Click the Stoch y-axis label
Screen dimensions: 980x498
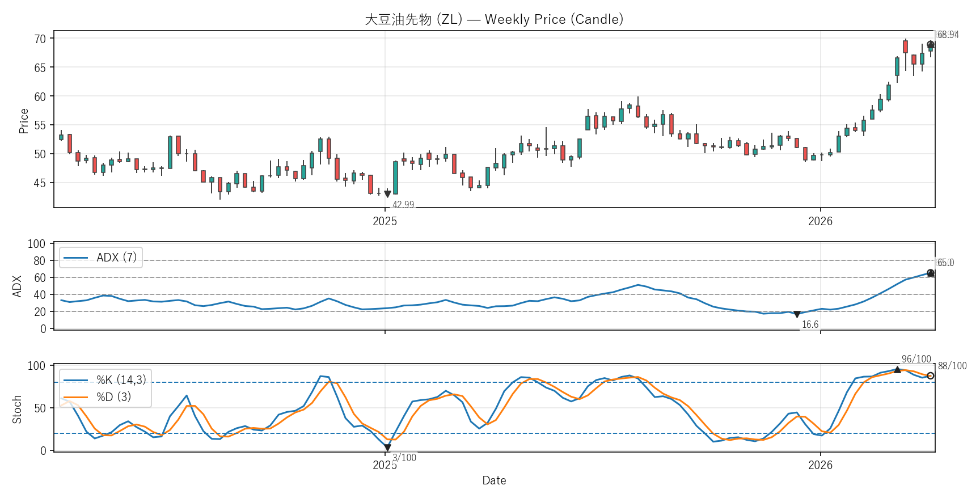pyautogui.click(x=17, y=409)
